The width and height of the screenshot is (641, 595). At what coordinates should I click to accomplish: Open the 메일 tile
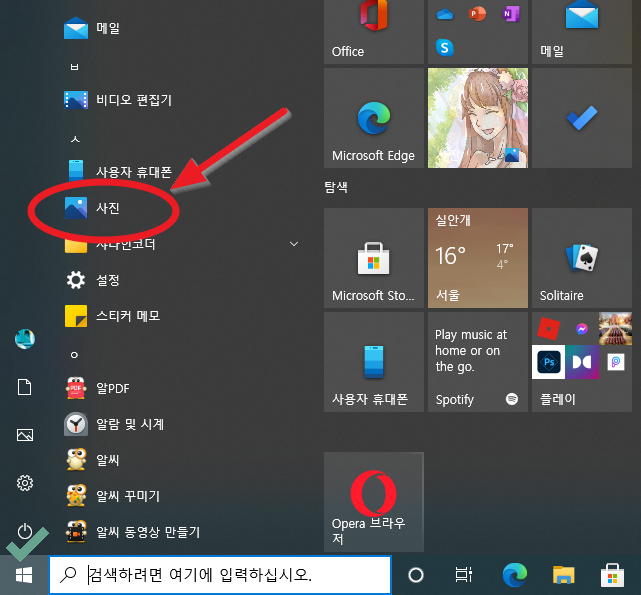(582, 31)
